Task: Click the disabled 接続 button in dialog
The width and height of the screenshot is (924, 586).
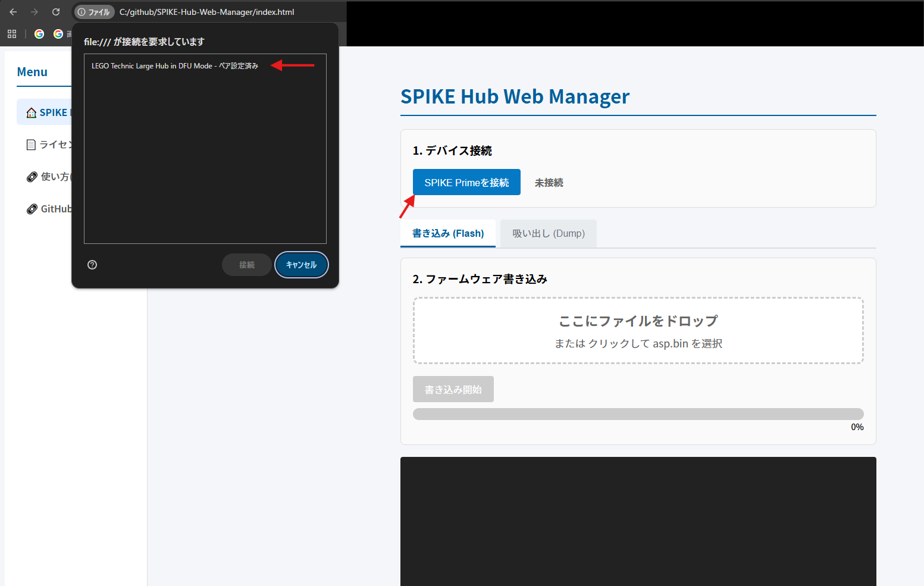Action: 247,265
